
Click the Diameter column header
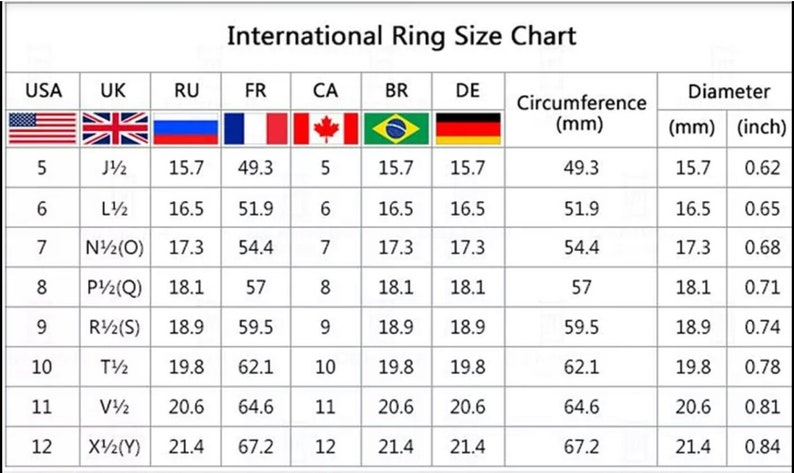pos(729,92)
